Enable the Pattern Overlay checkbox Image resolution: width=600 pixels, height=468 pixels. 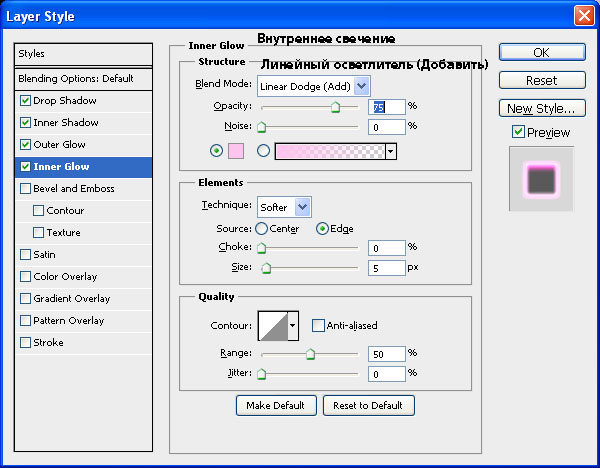coord(25,321)
